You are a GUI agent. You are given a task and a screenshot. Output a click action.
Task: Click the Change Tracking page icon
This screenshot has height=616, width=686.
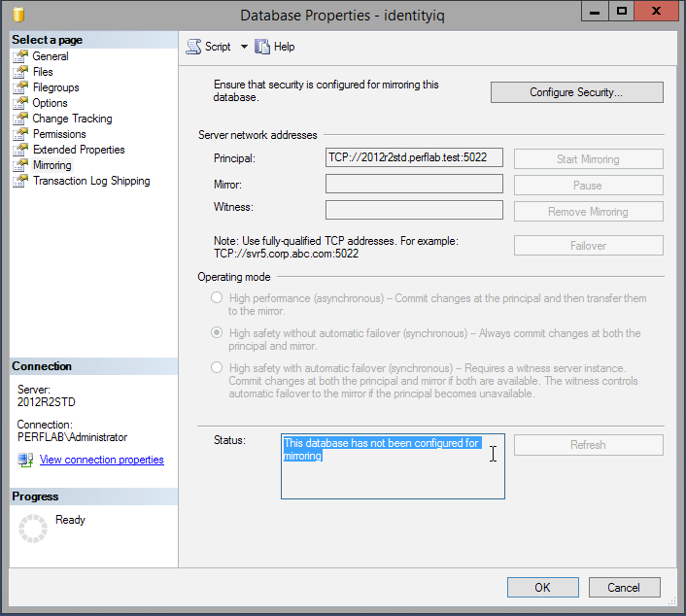coord(20,119)
